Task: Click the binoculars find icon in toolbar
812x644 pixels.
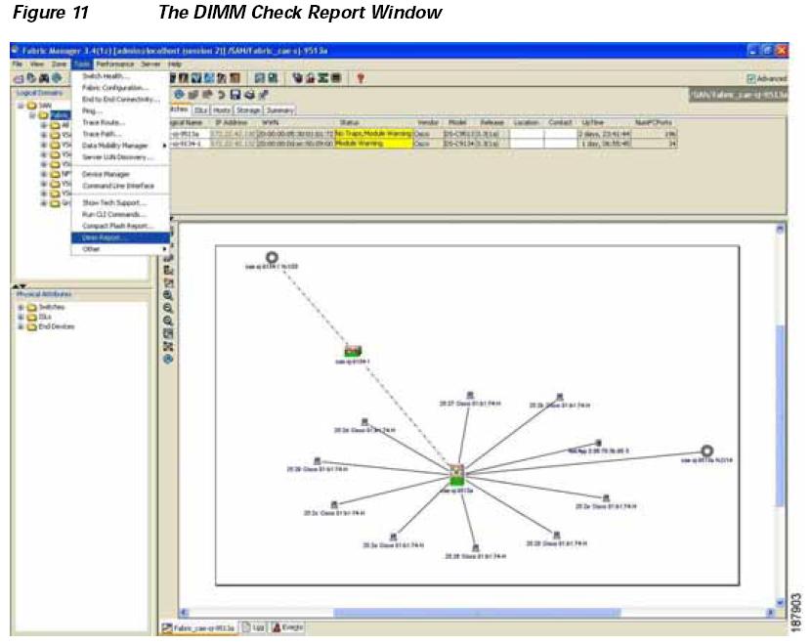Action: pos(44,79)
